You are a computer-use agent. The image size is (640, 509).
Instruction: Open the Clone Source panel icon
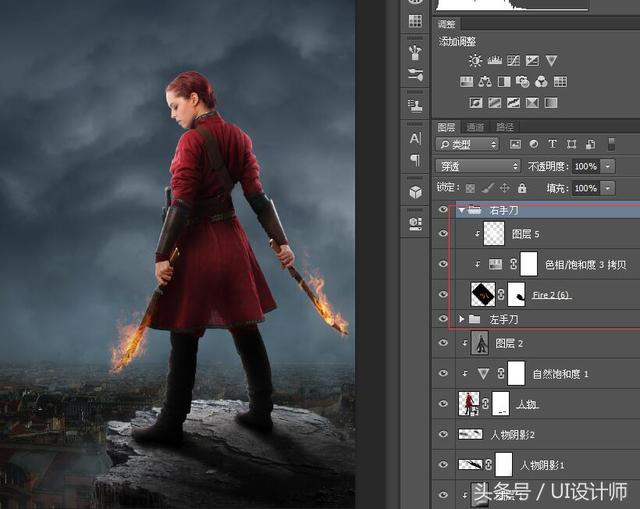[415, 105]
